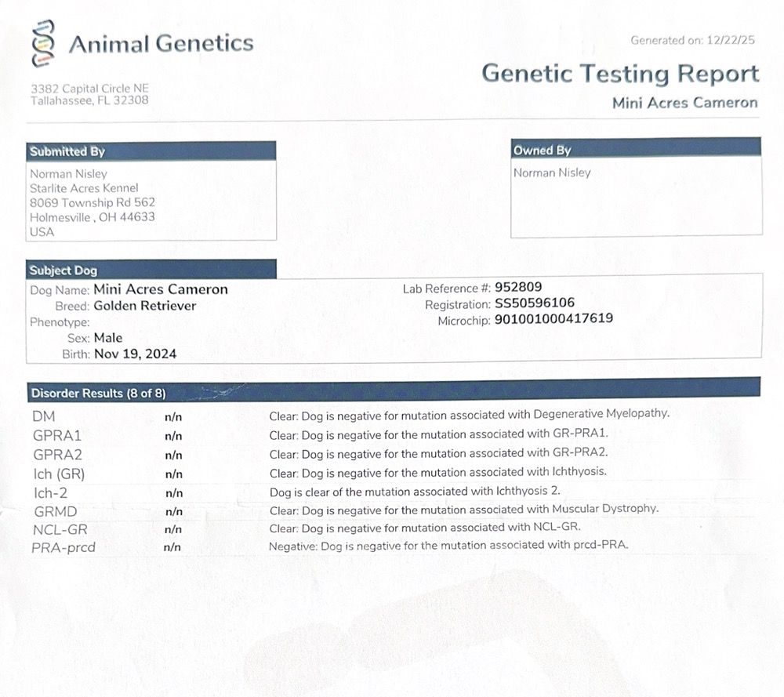
Task: Click the PRA-prcd disorder label
Action: [x=64, y=547]
